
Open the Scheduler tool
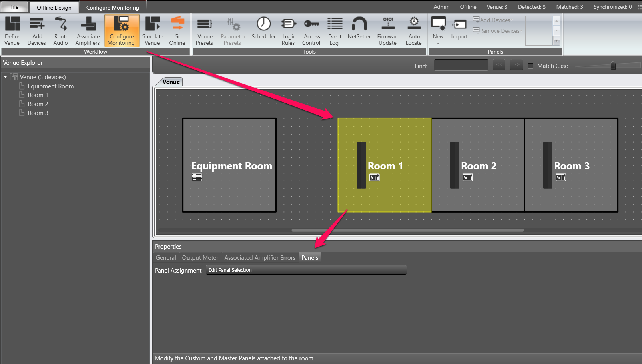click(263, 28)
